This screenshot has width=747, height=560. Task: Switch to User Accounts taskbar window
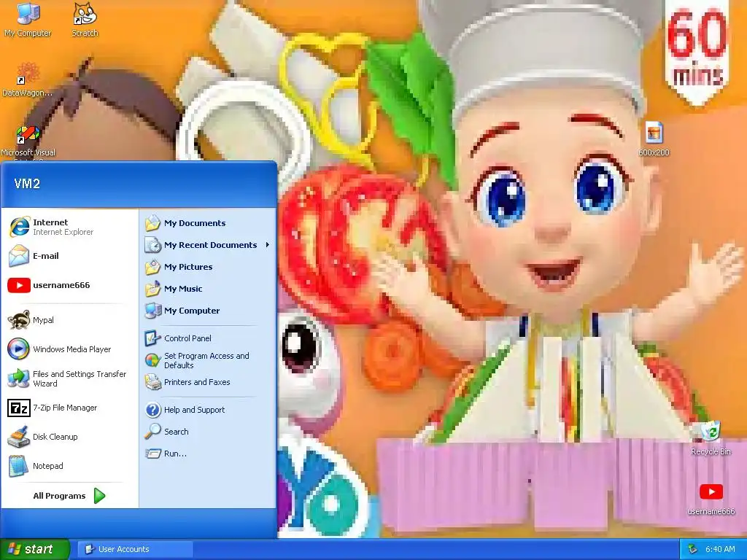click(x=135, y=549)
